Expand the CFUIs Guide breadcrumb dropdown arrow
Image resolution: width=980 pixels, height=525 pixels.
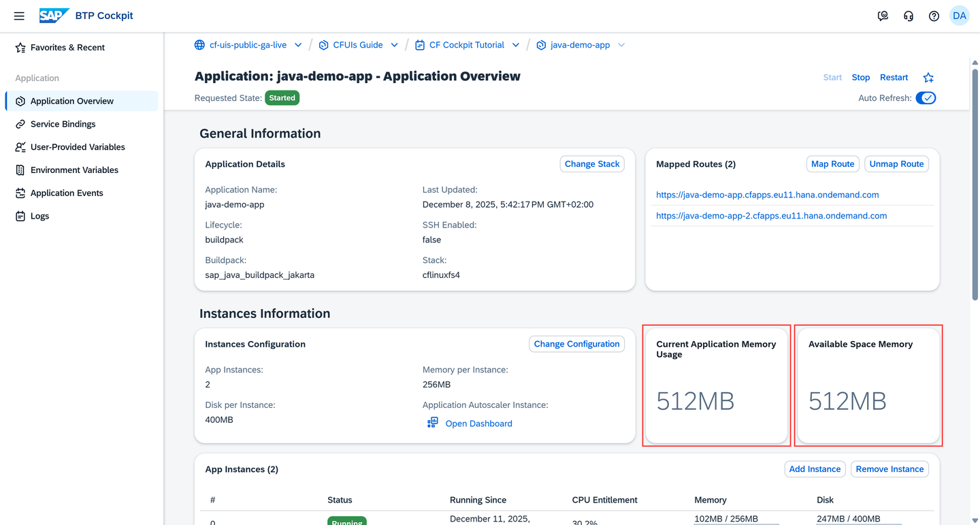point(394,45)
